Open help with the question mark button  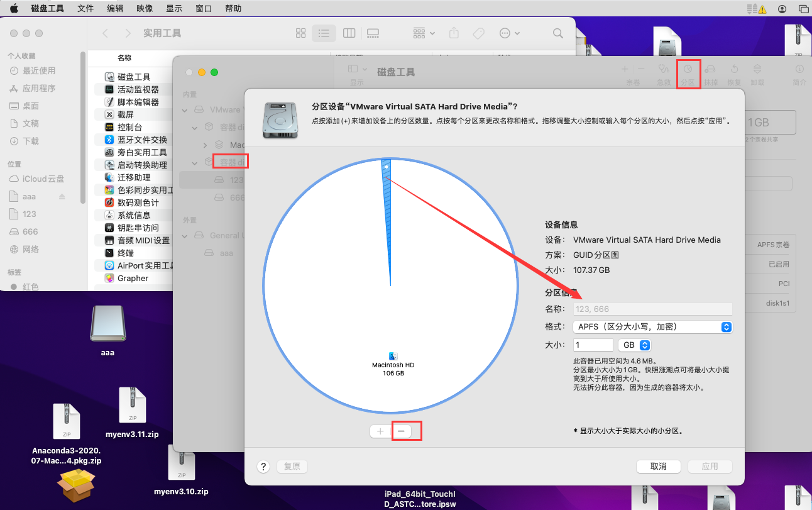pyautogui.click(x=264, y=467)
